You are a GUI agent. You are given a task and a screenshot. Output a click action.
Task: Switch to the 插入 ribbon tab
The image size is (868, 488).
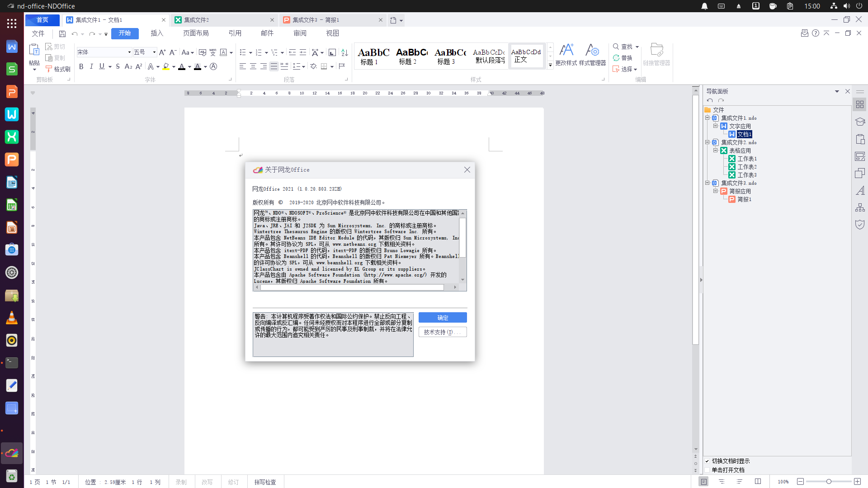(x=157, y=33)
